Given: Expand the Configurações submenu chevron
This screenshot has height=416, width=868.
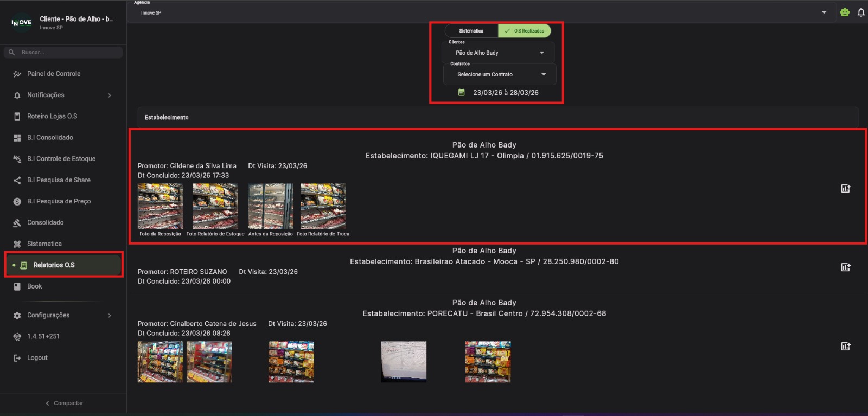Looking at the screenshot, I should click(110, 316).
